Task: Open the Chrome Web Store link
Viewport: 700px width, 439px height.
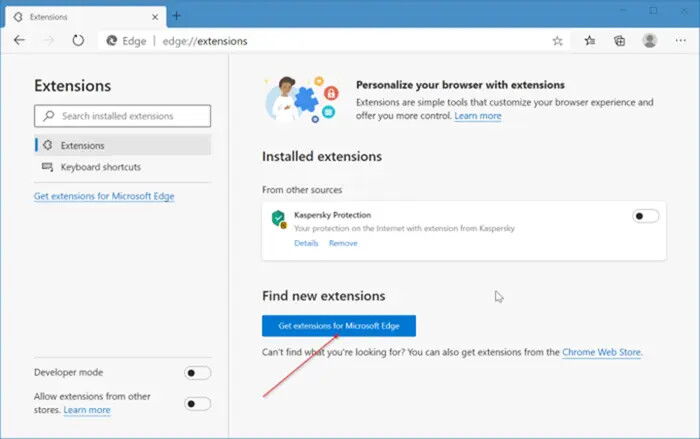Action: (601, 352)
